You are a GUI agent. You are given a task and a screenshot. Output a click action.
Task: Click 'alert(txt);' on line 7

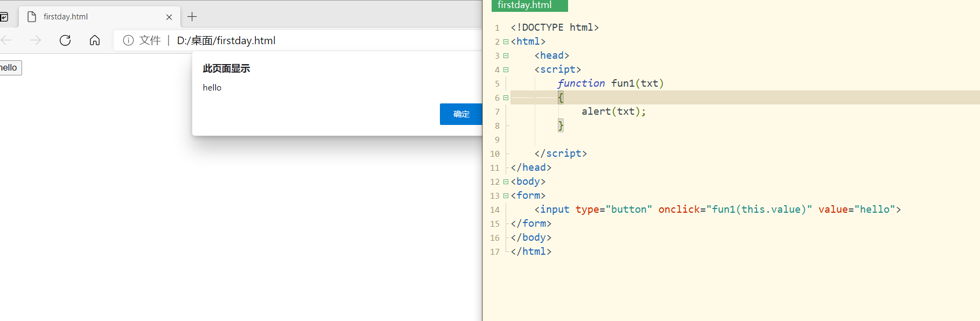coord(613,111)
